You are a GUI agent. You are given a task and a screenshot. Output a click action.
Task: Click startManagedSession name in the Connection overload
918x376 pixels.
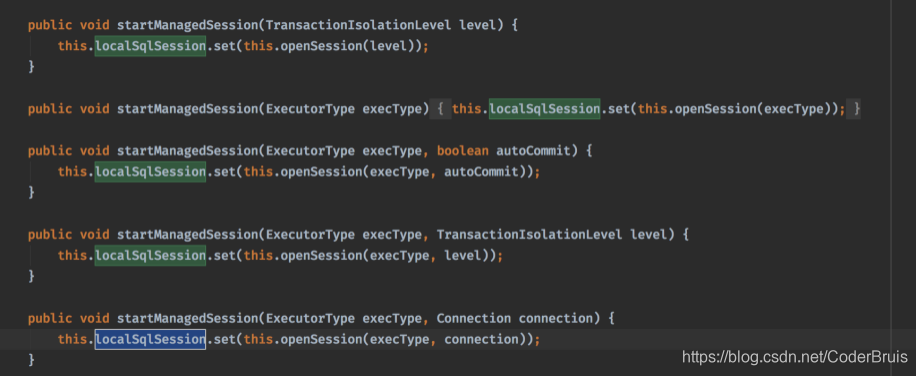[187, 319]
